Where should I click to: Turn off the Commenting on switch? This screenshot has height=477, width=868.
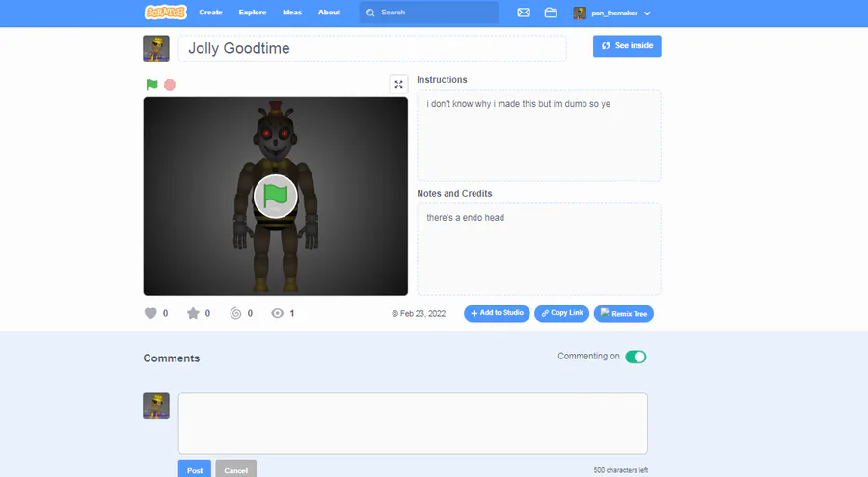pyautogui.click(x=636, y=357)
